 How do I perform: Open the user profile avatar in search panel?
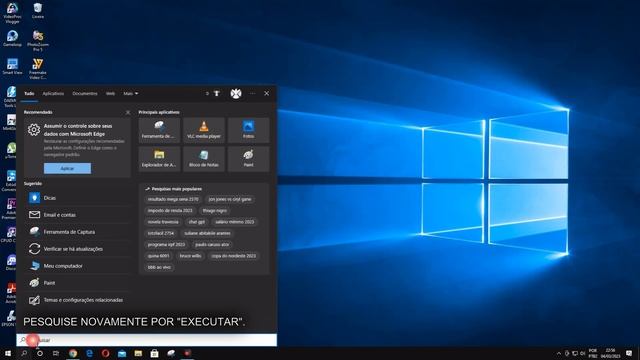point(236,93)
